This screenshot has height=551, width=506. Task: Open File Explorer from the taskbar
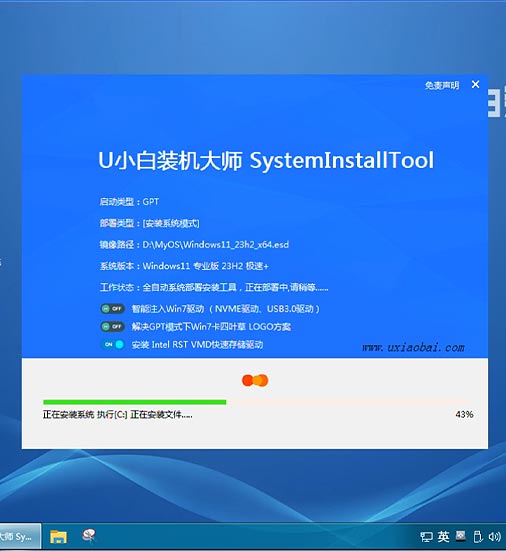point(58,537)
